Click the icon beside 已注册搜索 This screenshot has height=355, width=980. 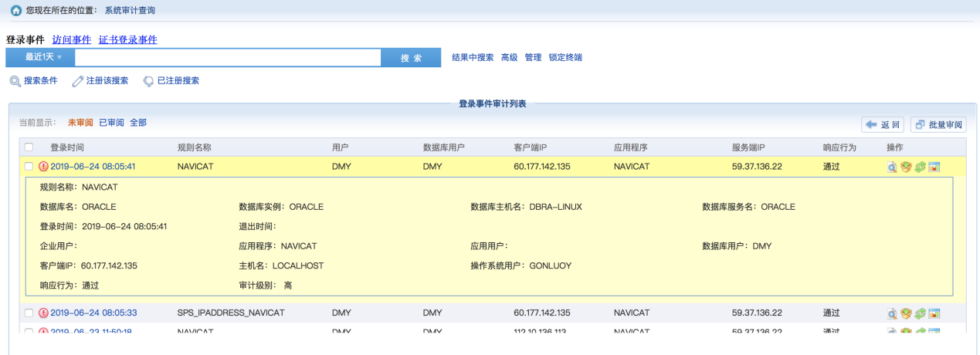point(148,81)
